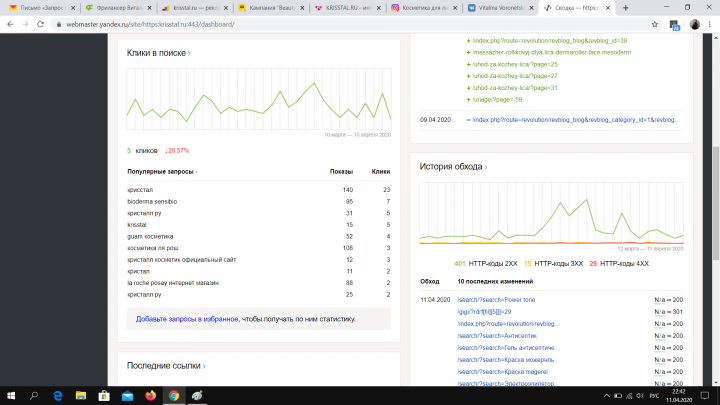Click the browser forward arrow
The image size is (720, 405).
pos(25,24)
